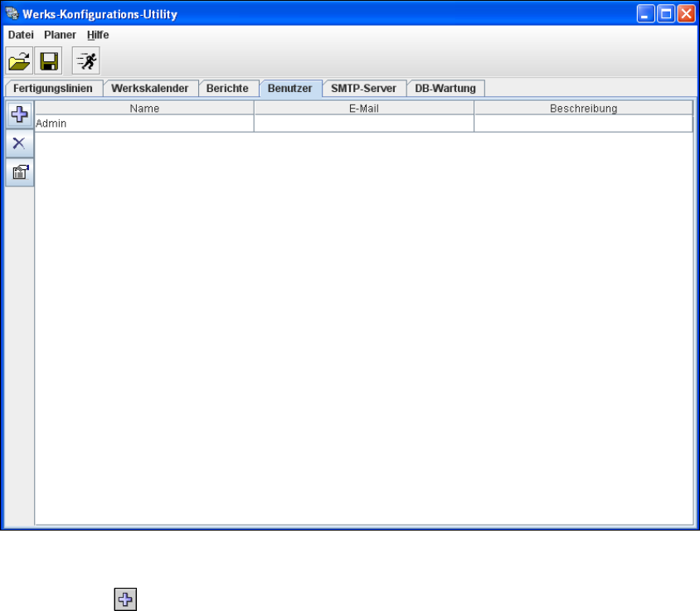Open the Hilfe menu
700x611 pixels.
tap(98, 35)
